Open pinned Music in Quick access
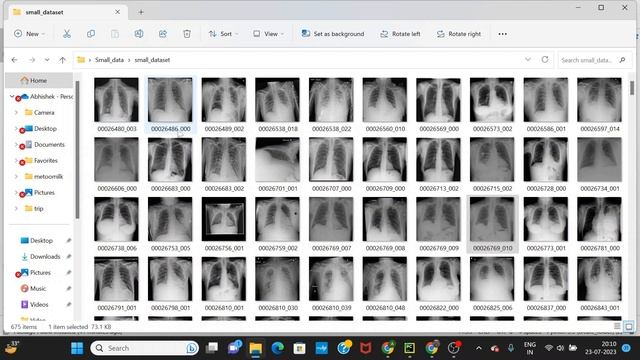The image size is (640, 360). point(38,289)
